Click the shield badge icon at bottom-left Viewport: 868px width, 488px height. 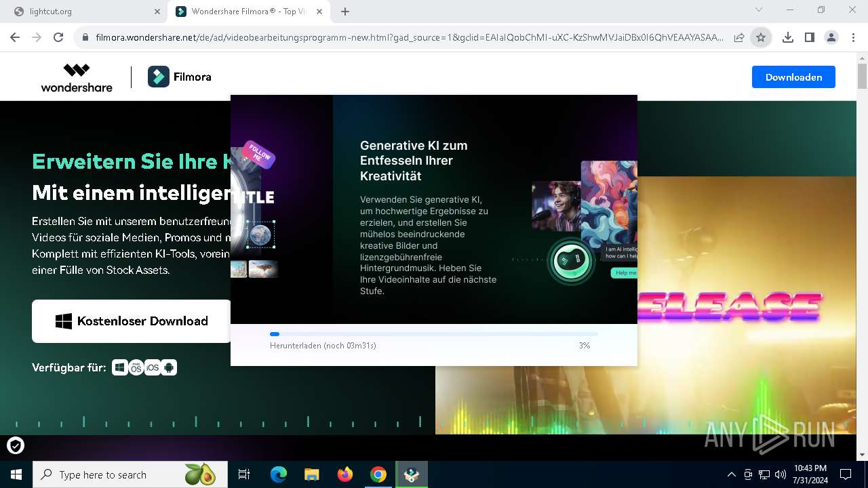coord(16,445)
